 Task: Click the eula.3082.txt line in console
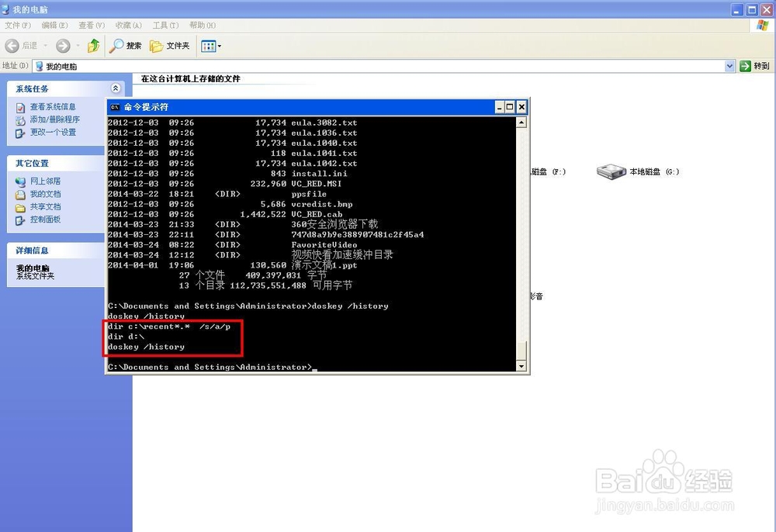[233, 122]
